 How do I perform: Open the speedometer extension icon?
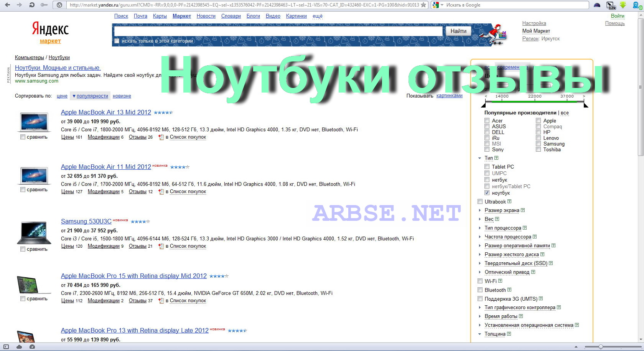(597, 5)
